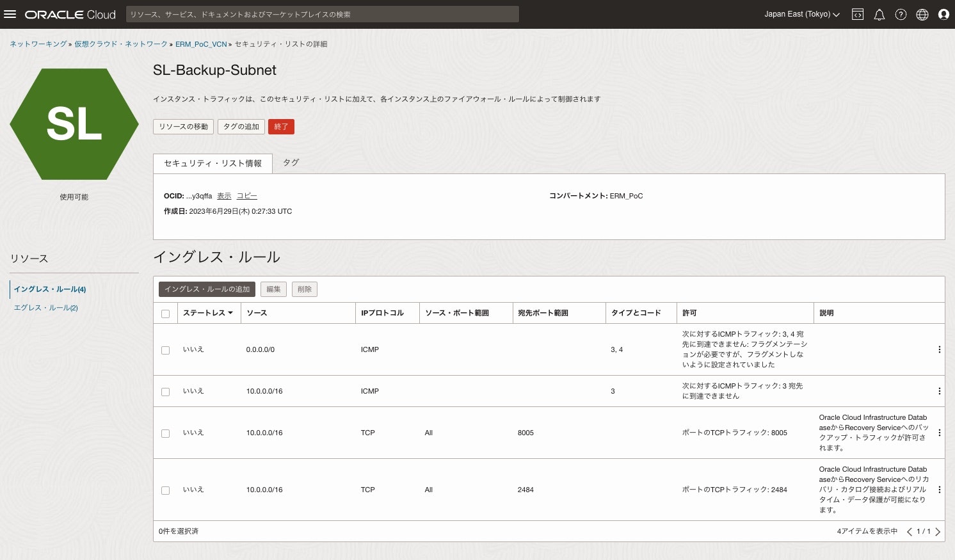Show the full OCID via 表示 link
Image resolution: width=955 pixels, height=560 pixels.
click(224, 196)
